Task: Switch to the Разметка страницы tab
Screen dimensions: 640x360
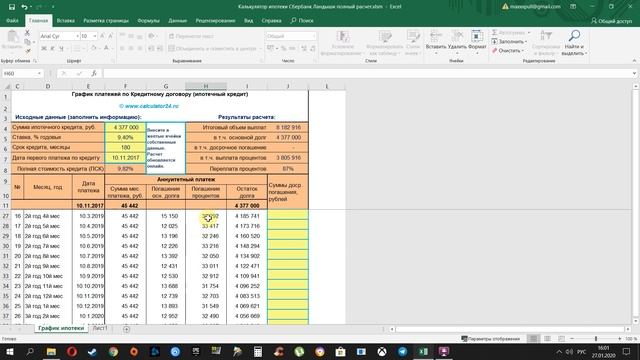Action: (106, 21)
